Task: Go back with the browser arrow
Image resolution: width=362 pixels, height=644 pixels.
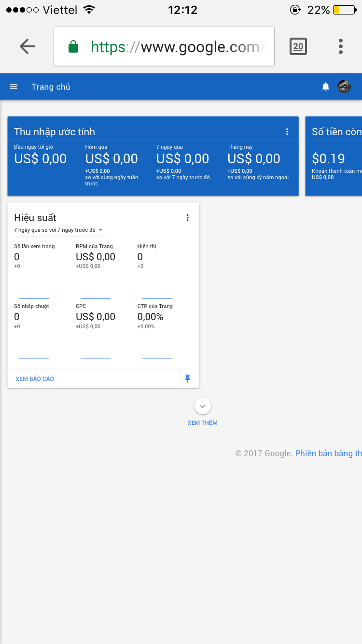Action: click(x=28, y=46)
